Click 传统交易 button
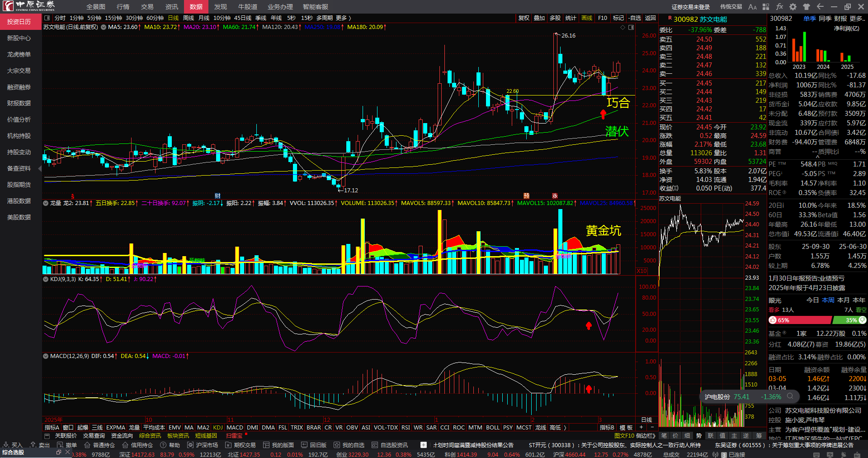 (731, 7)
